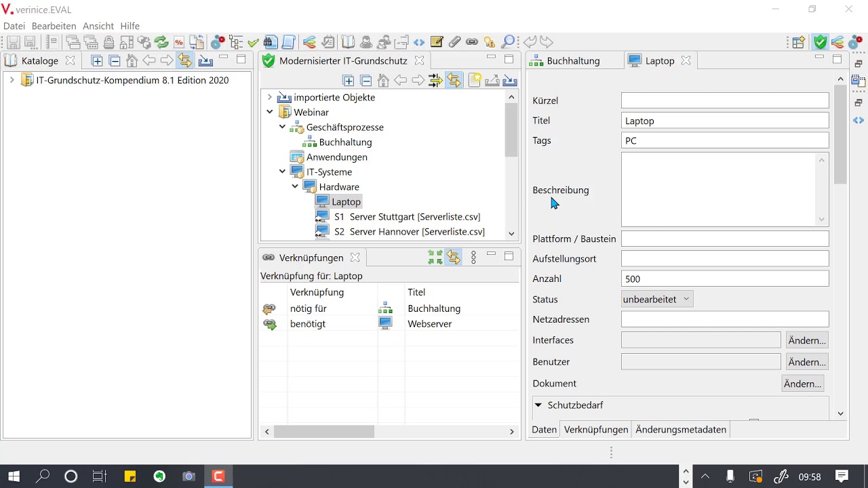The image size is (868, 488).
Task: Click the chain link icon in main toolbar
Action: click(x=472, y=42)
